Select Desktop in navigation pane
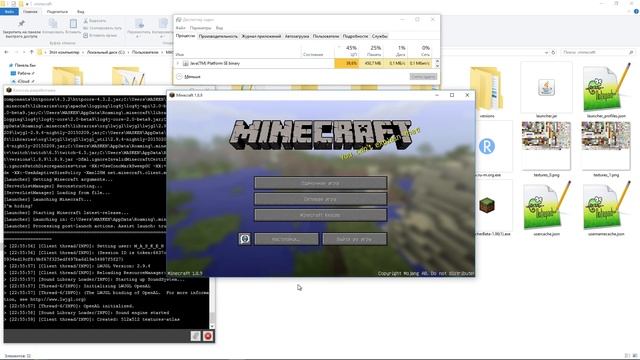This screenshot has width=640, height=360. [23, 73]
